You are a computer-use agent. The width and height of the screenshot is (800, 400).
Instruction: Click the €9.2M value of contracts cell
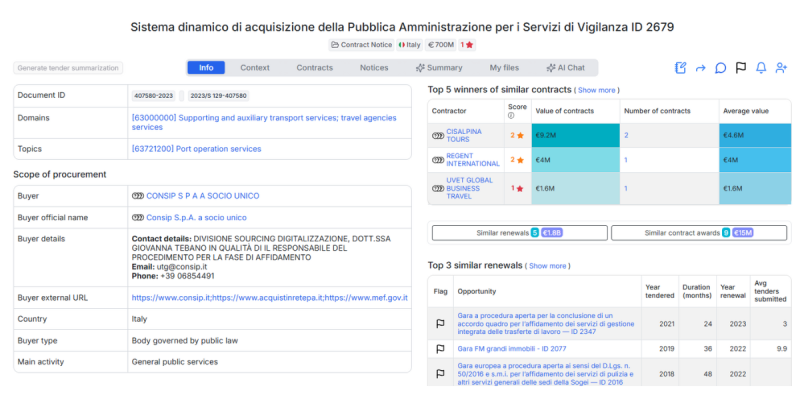click(x=576, y=136)
